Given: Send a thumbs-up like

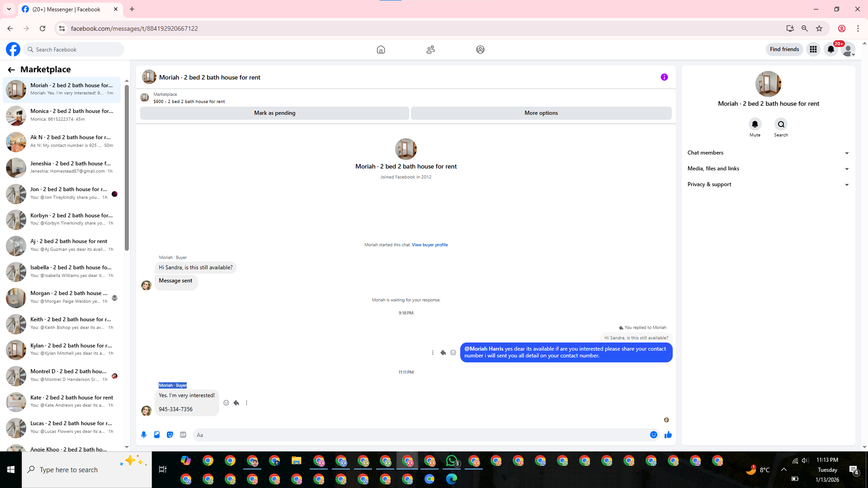Looking at the screenshot, I should click(668, 435).
